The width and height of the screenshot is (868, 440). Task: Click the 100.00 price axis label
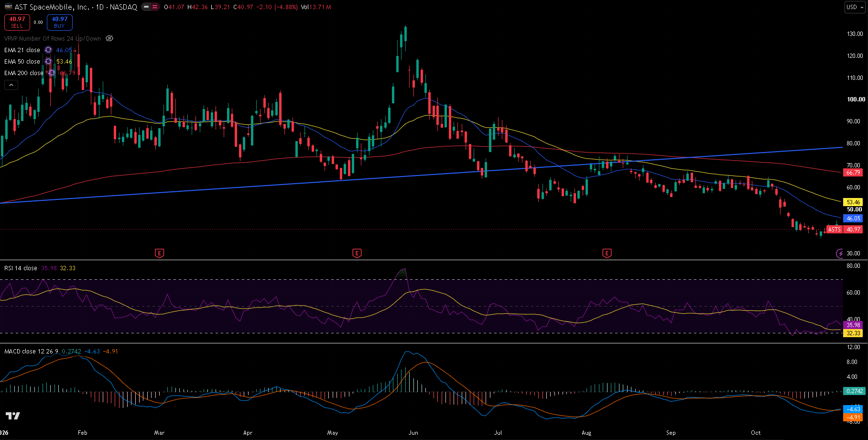[x=856, y=99]
